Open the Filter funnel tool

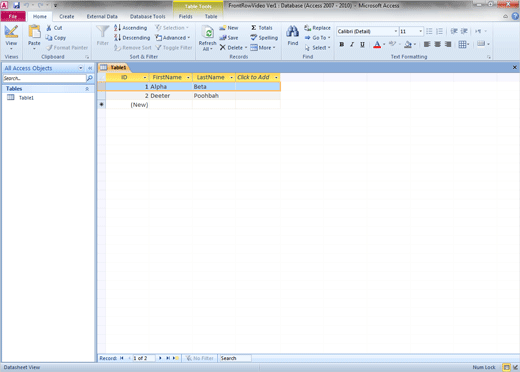[103, 35]
